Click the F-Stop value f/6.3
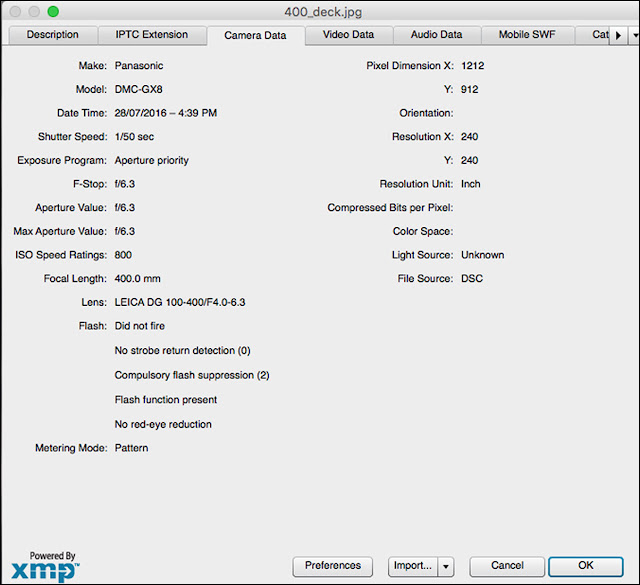Screen dimensions: 640x585 point(124,184)
